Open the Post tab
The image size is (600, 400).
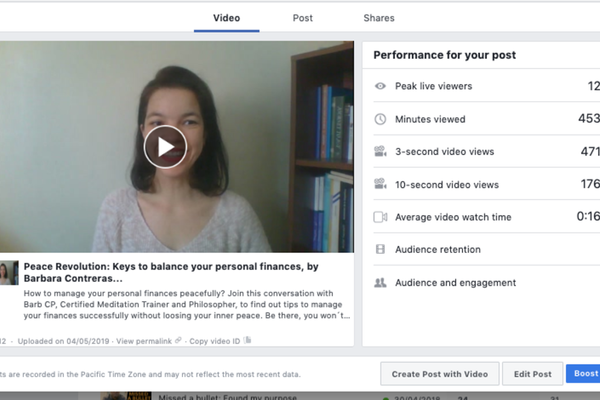303,18
